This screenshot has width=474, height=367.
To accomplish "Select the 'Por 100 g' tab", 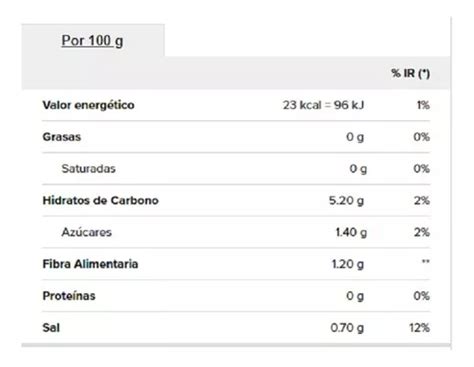I will click(x=92, y=41).
